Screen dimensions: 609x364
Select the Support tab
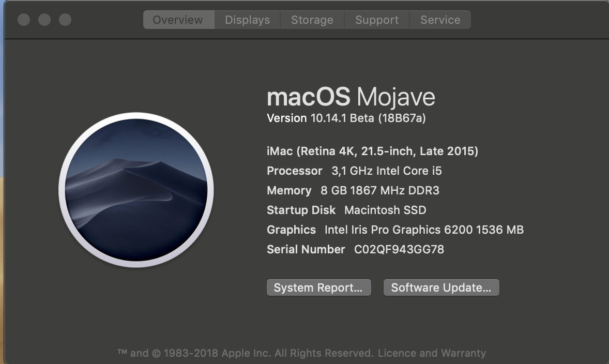[377, 20]
